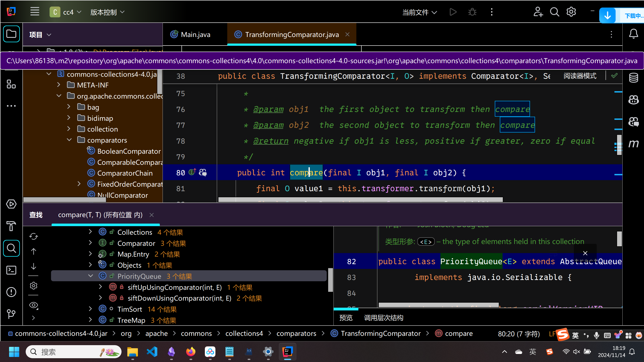644x362 pixels.
Task: Open the Project tool window
Action: [x=11, y=34]
